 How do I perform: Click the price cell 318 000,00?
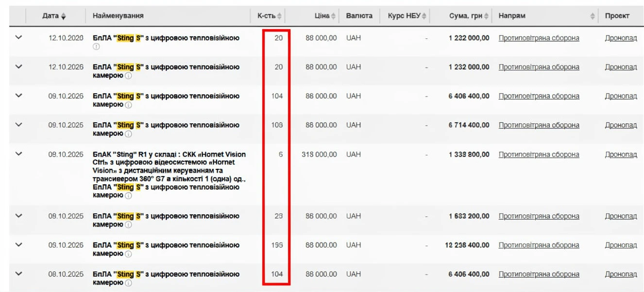tap(319, 155)
